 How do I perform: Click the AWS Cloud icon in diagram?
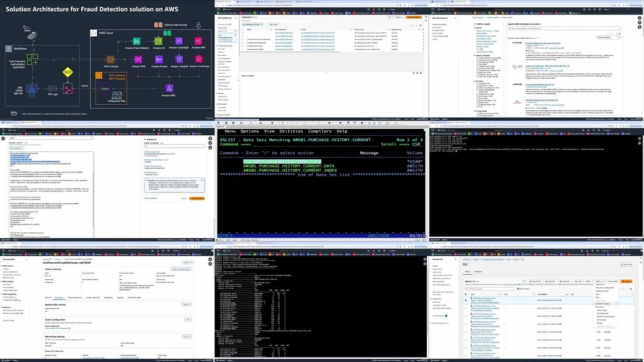(x=94, y=33)
